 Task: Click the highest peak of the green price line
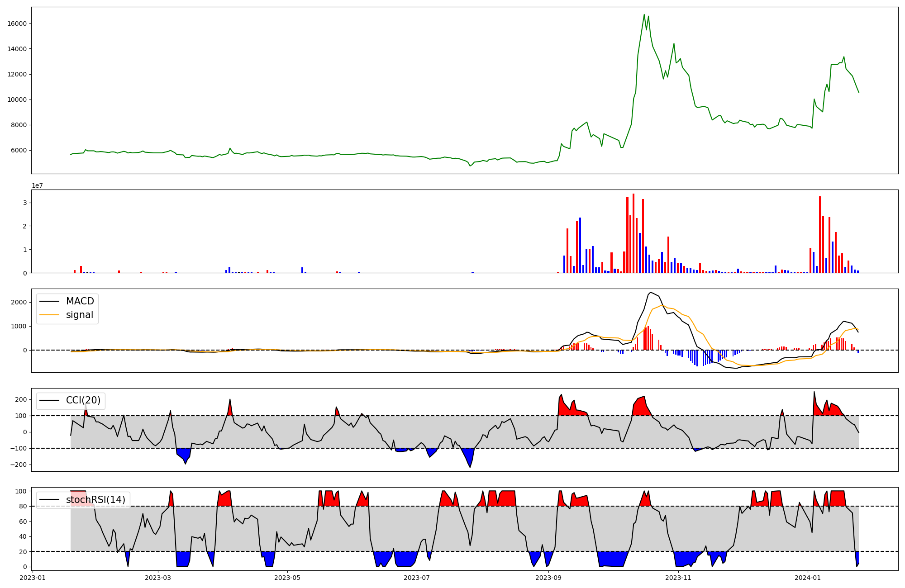tap(644, 14)
